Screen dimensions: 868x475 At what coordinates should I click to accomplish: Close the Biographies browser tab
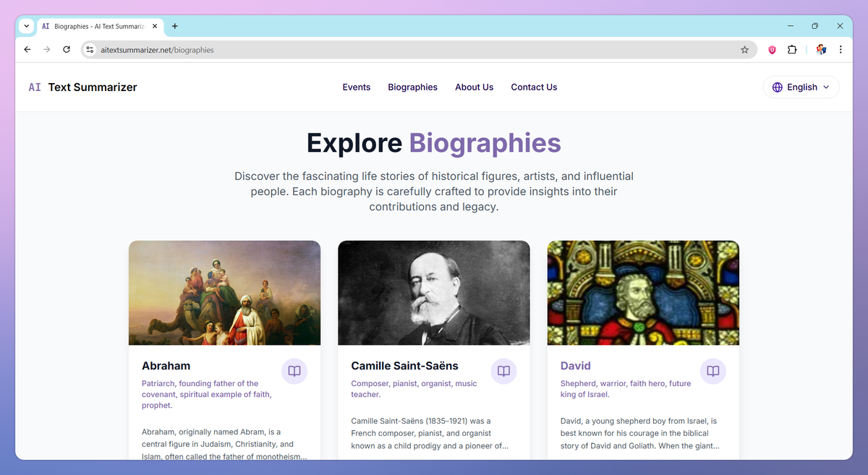(x=155, y=26)
